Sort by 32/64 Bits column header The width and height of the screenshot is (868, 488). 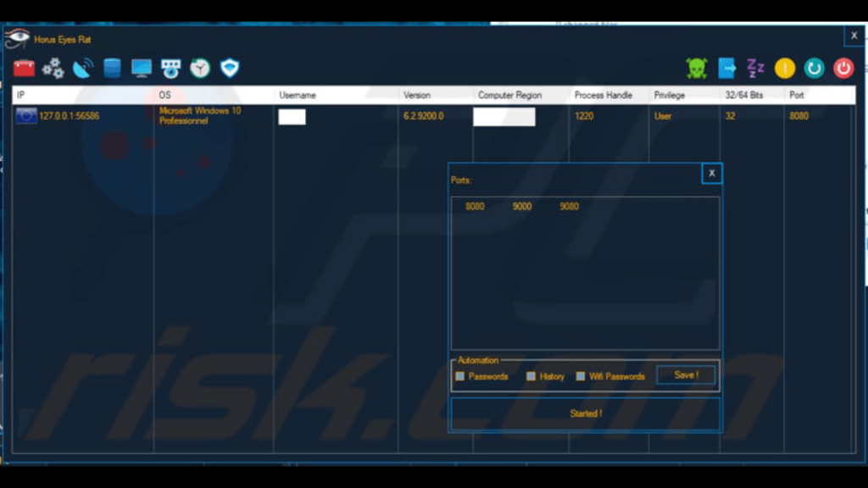(x=753, y=95)
